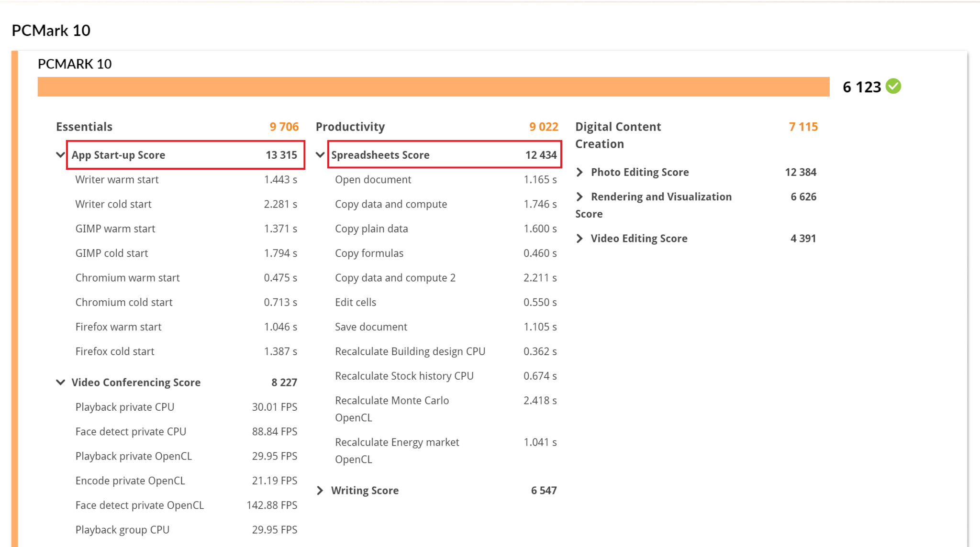Click the Productivity heading
This screenshot has width=980, height=547.
pyautogui.click(x=350, y=127)
